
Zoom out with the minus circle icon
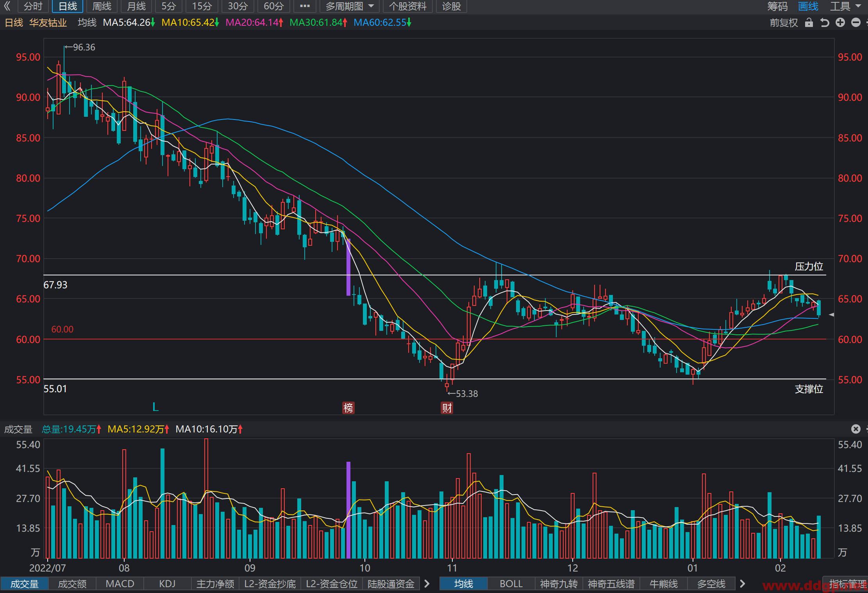[x=856, y=23]
